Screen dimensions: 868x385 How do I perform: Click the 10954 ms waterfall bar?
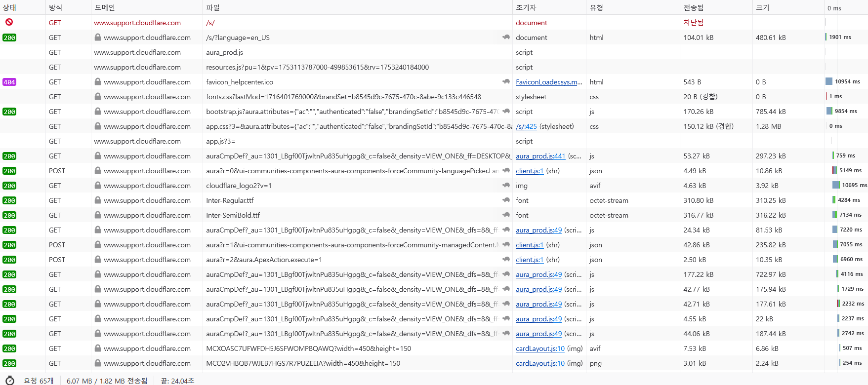829,81
